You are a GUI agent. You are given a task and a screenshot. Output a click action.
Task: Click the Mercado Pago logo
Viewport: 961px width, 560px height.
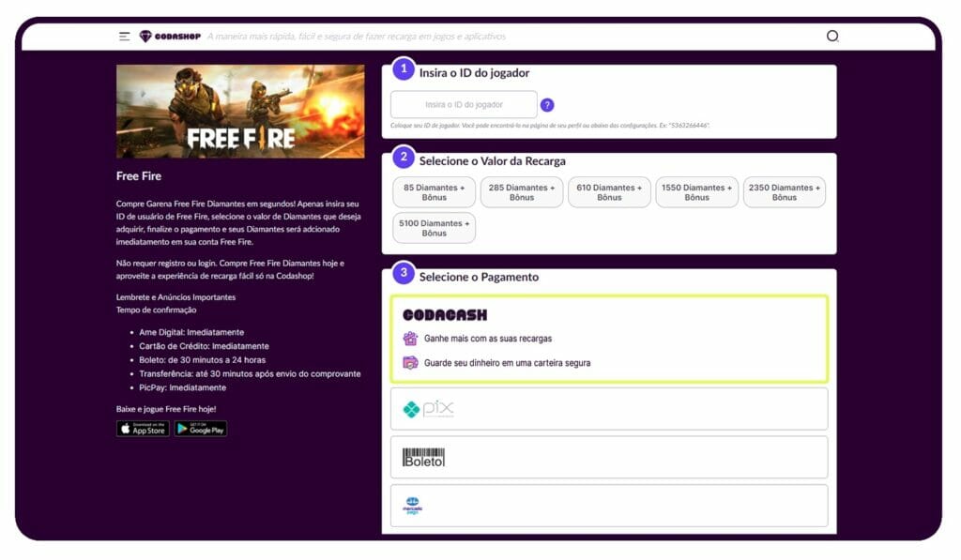[x=411, y=506]
